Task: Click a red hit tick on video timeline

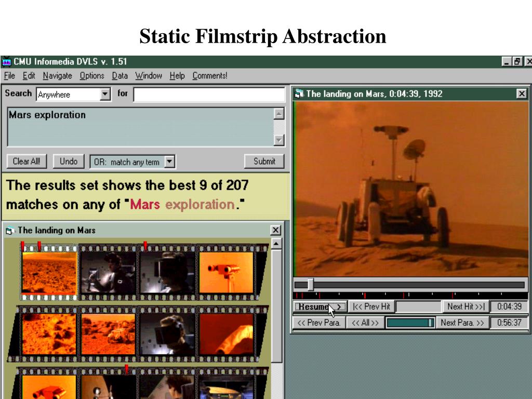Action: (x=364, y=295)
